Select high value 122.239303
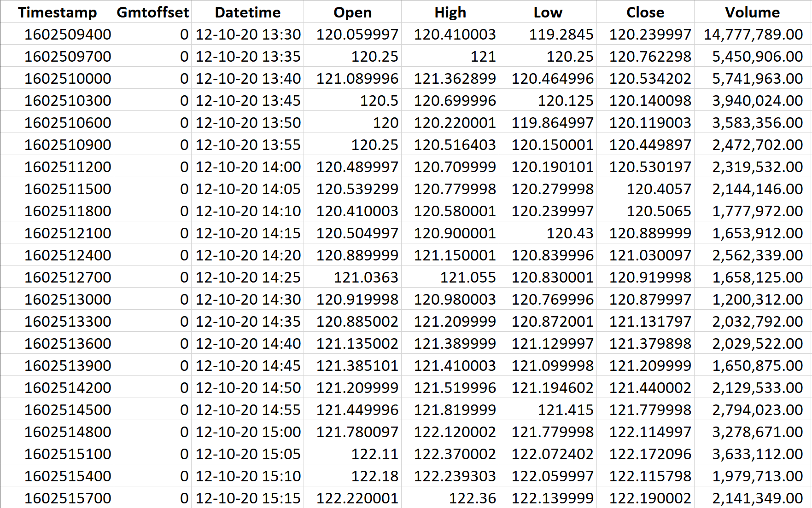 click(x=450, y=476)
